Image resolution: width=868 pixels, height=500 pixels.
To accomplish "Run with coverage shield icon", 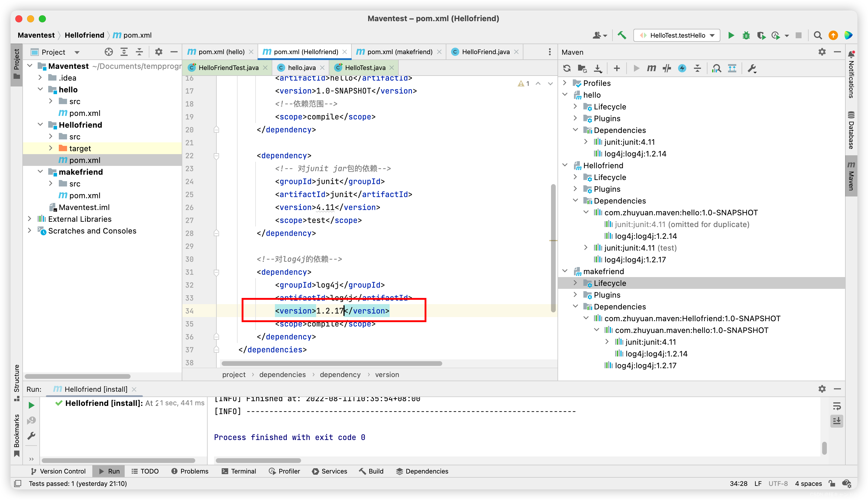I will [761, 35].
